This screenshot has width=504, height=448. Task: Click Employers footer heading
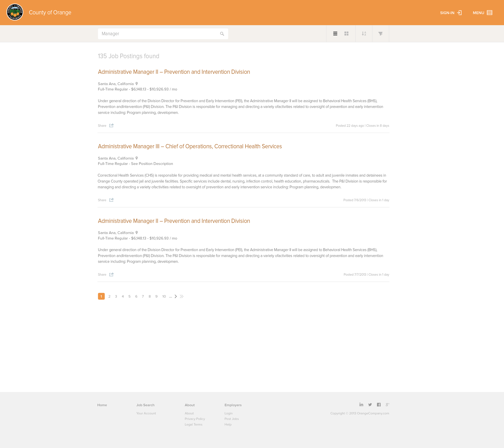click(x=233, y=405)
